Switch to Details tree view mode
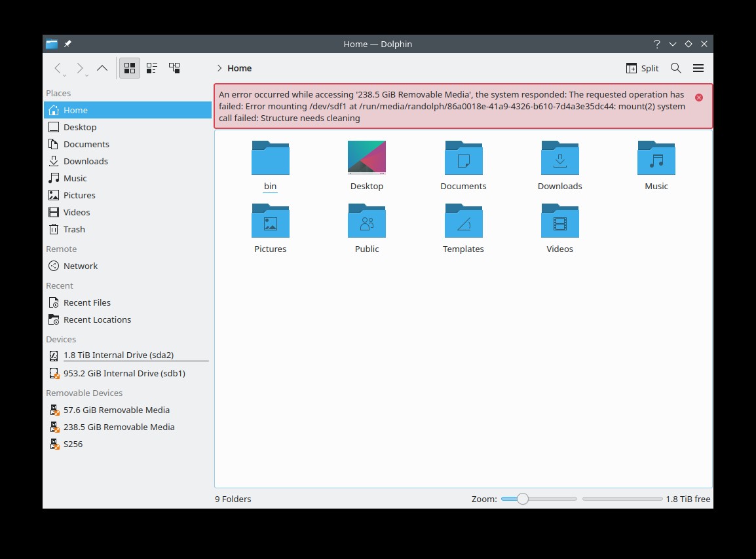 click(174, 68)
